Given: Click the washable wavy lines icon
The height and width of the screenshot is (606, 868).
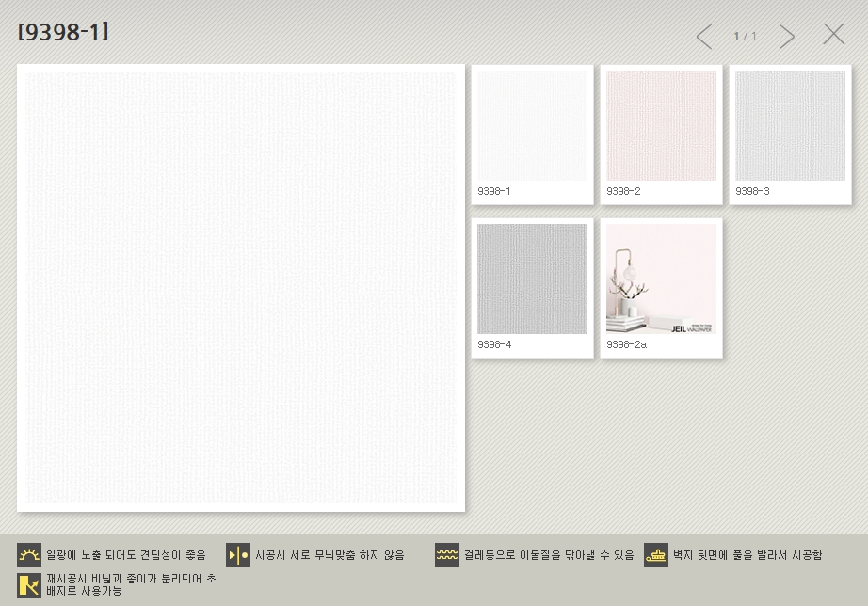Looking at the screenshot, I should point(447,555).
